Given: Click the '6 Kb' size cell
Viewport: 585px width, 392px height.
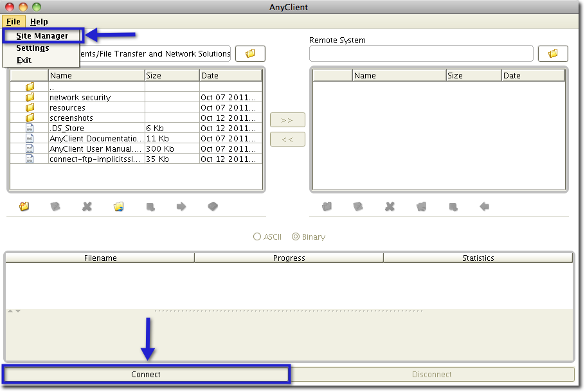Looking at the screenshot, I should point(172,129).
